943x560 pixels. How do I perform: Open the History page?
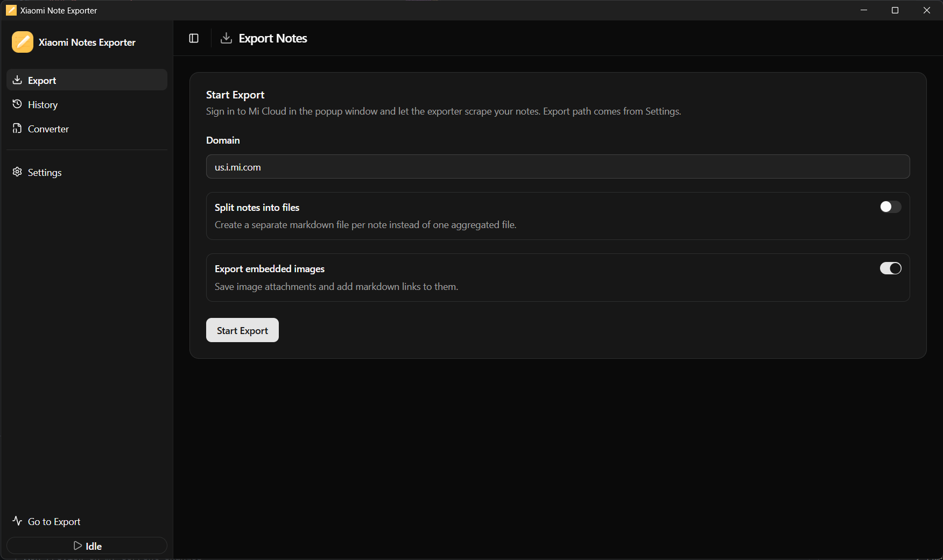point(87,104)
